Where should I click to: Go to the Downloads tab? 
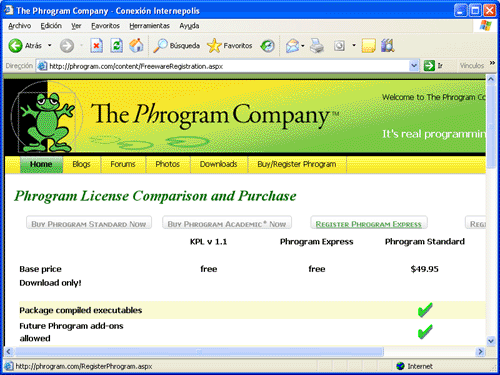[x=219, y=164]
